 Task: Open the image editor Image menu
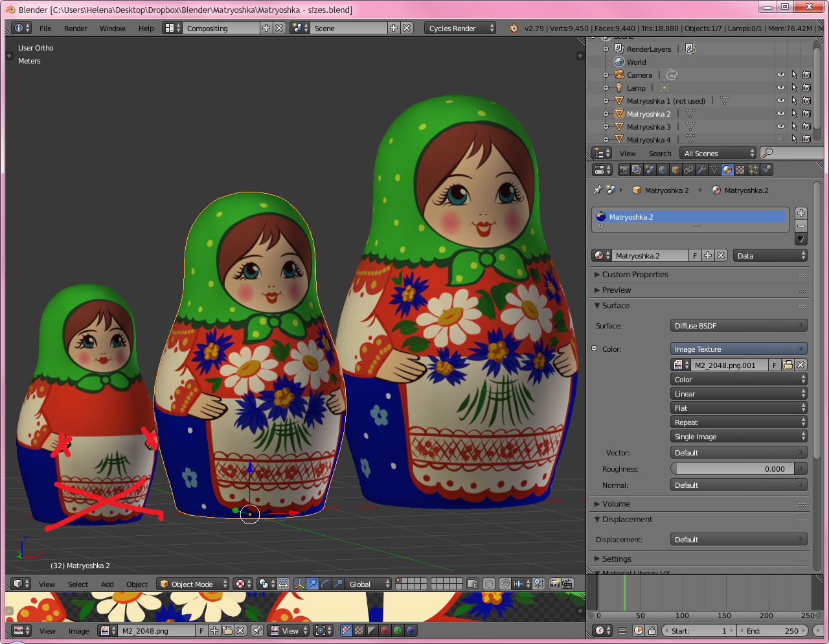click(x=78, y=630)
